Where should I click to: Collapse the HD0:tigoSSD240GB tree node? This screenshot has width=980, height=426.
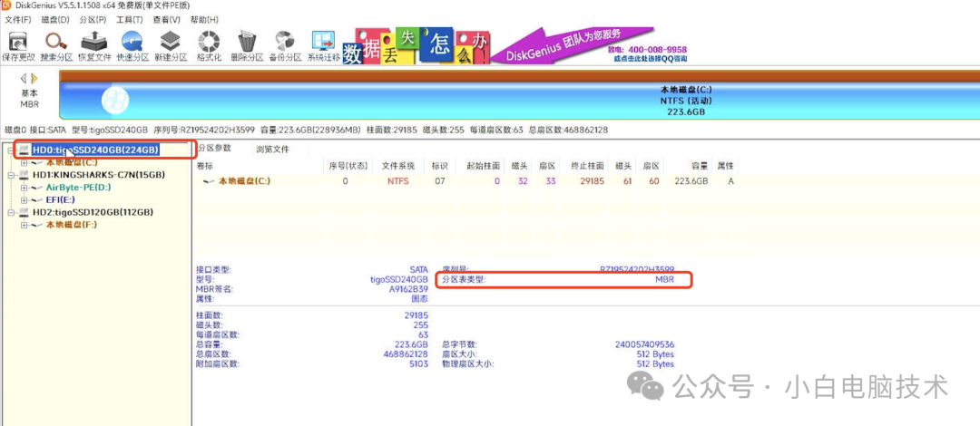(11, 150)
